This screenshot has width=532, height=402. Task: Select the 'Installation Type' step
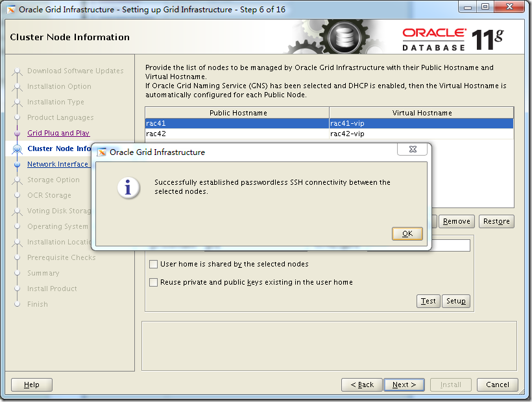point(56,102)
